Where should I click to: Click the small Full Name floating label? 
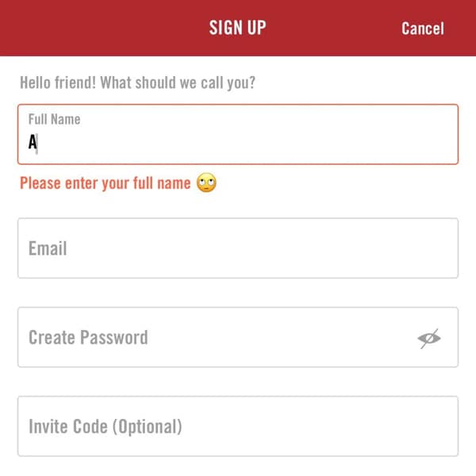click(54, 120)
